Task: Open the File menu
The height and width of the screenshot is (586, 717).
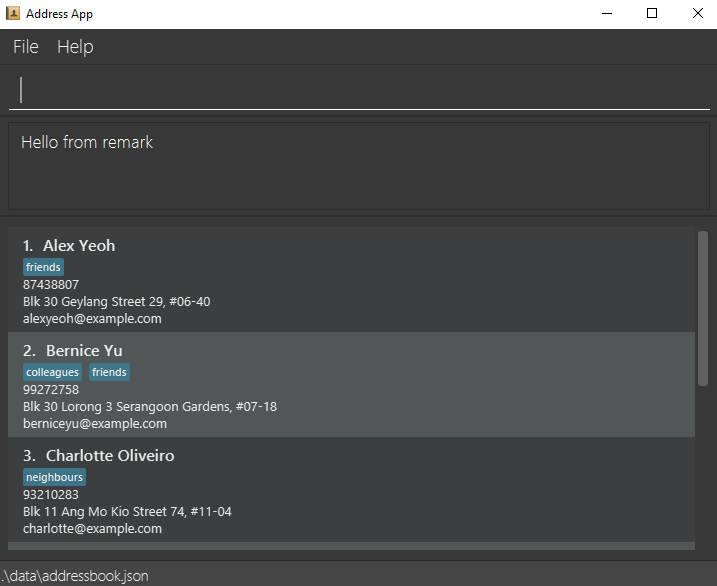Action: tap(26, 47)
